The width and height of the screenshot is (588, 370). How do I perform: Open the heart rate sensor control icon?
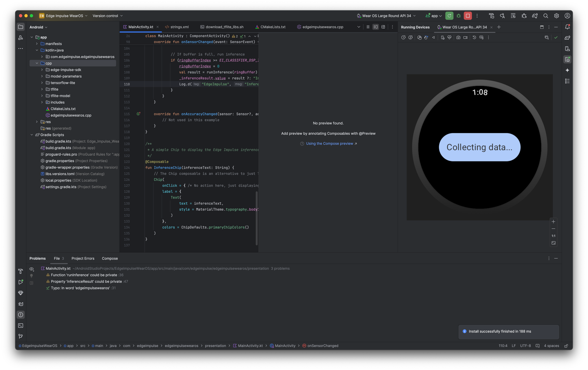[450, 37]
